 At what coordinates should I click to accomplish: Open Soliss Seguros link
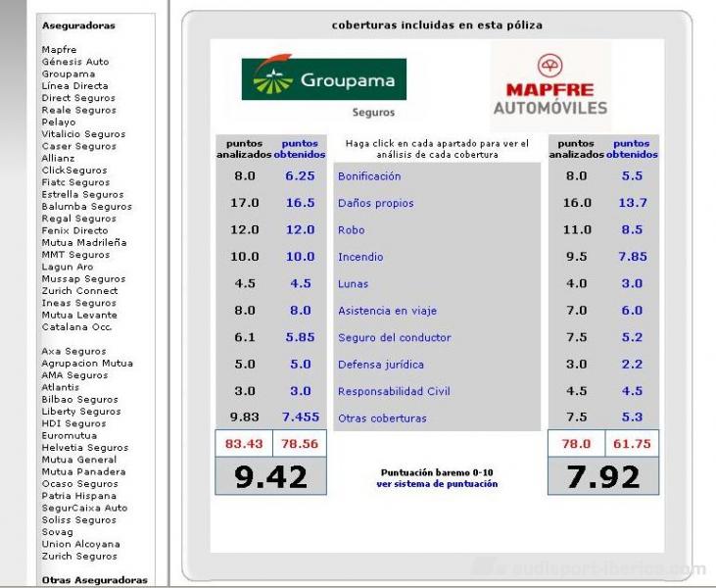(x=79, y=520)
